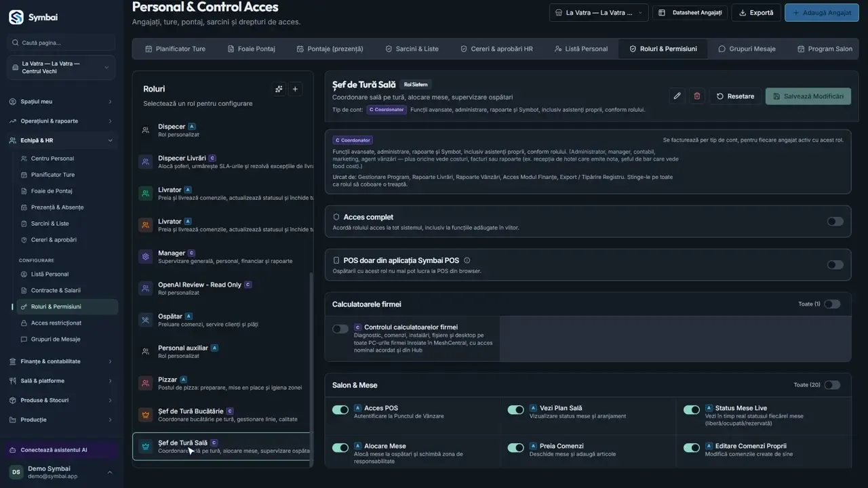
Task: Toggle all Calculatoarele firmei permissions
Action: click(x=832, y=304)
